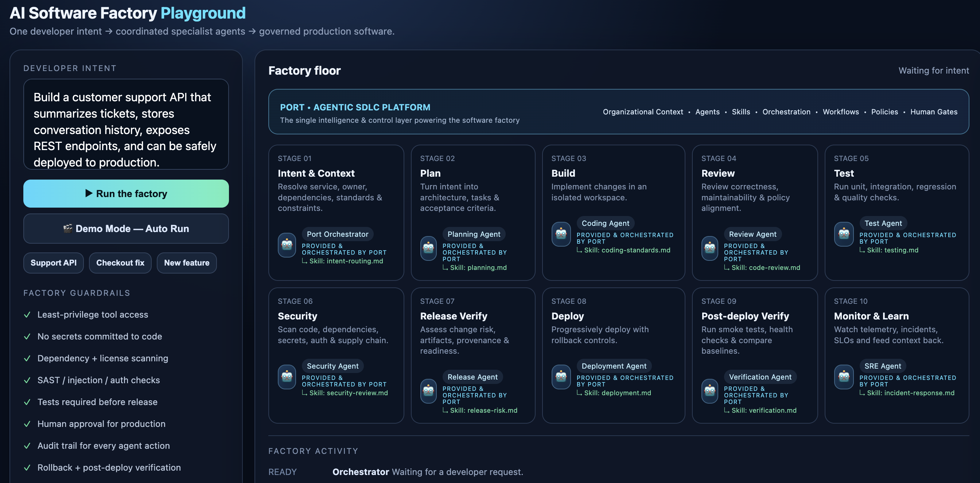Select the Support API preset

54,263
